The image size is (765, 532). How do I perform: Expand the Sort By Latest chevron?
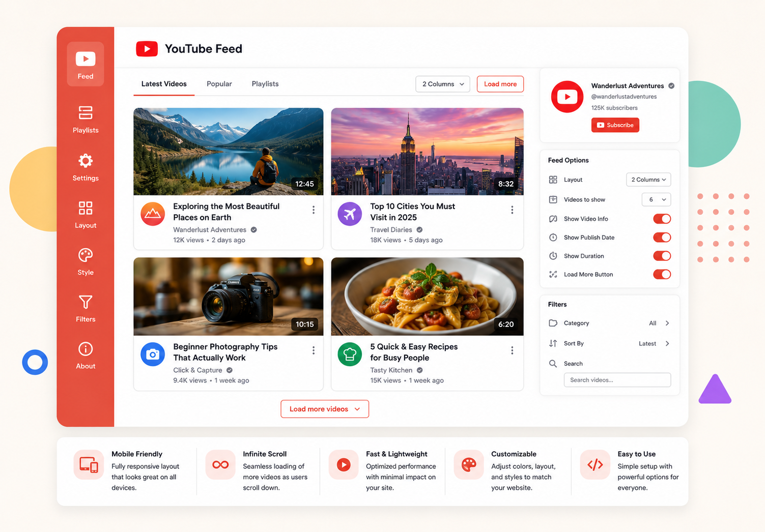pyautogui.click(x=667, y=343)
